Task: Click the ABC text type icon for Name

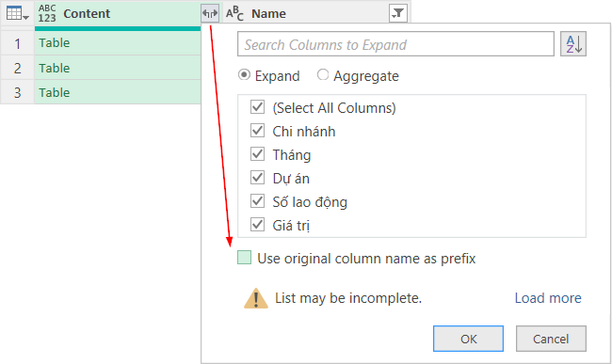Action: [x=234, y=13]
